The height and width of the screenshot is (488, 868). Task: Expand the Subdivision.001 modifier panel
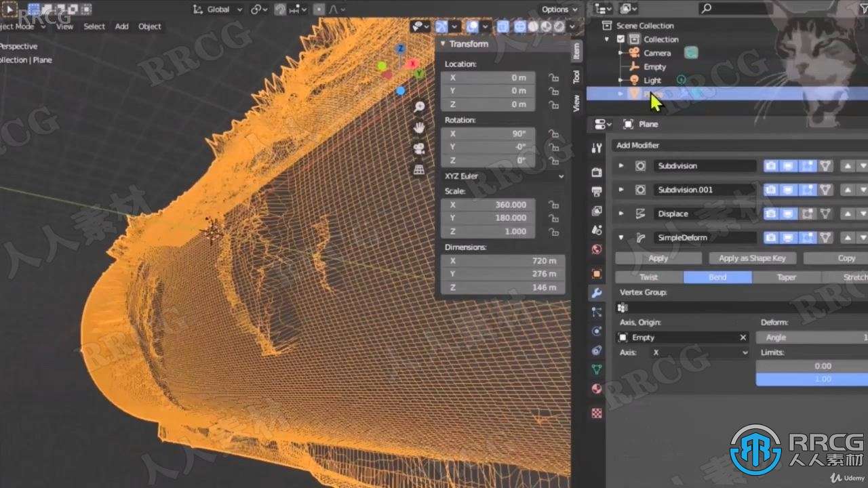(621, 190)
